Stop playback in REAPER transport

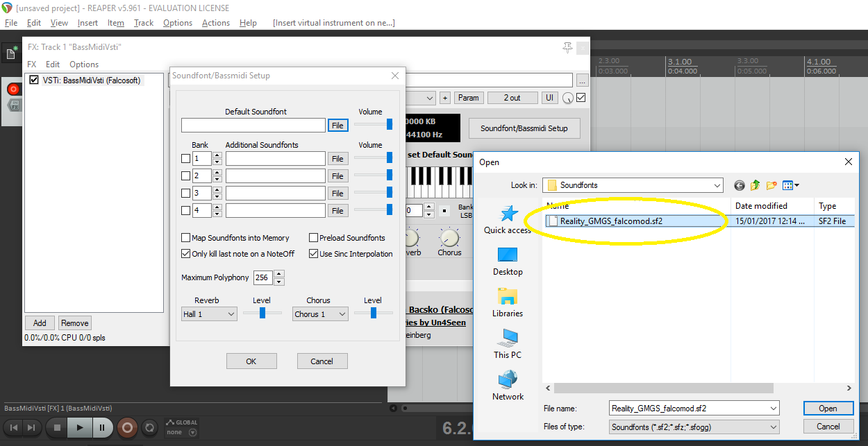(57, 427)
